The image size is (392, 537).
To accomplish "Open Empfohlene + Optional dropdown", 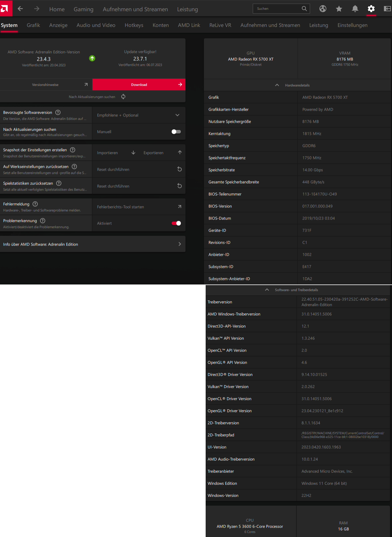I will point(139,115).
